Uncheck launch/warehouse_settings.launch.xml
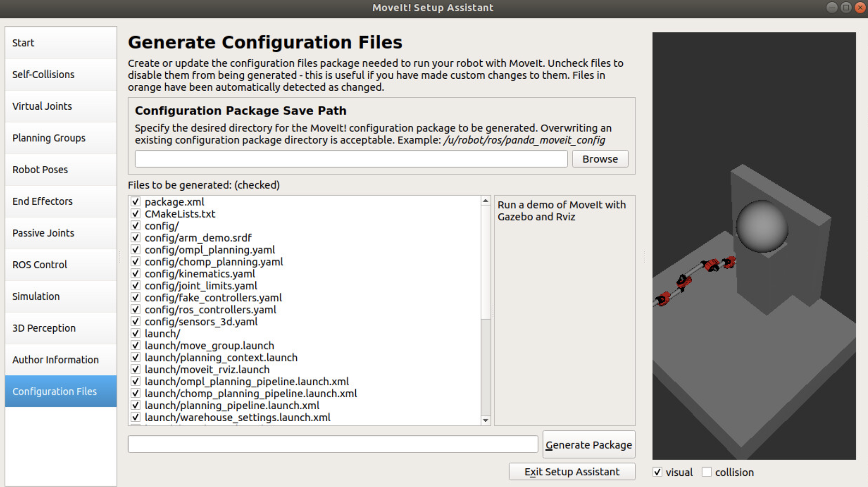 click(x=135, y=417)
